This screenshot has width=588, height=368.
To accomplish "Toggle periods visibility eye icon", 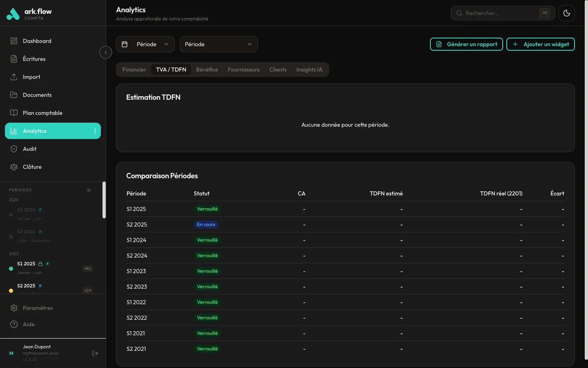I will tap(89, 190).
